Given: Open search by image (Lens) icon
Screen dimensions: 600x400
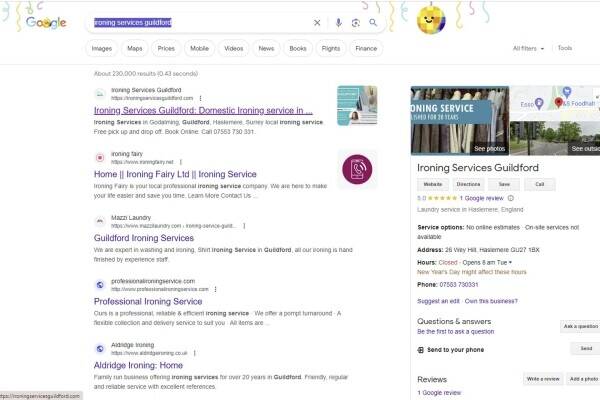Looking at the screenshot, I should click(355, 23).
